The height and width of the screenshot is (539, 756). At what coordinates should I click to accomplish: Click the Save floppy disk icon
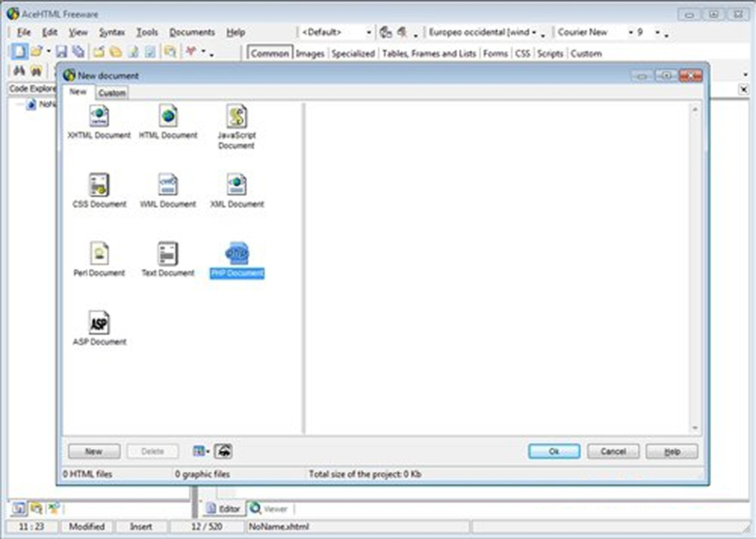coord(61,51)
